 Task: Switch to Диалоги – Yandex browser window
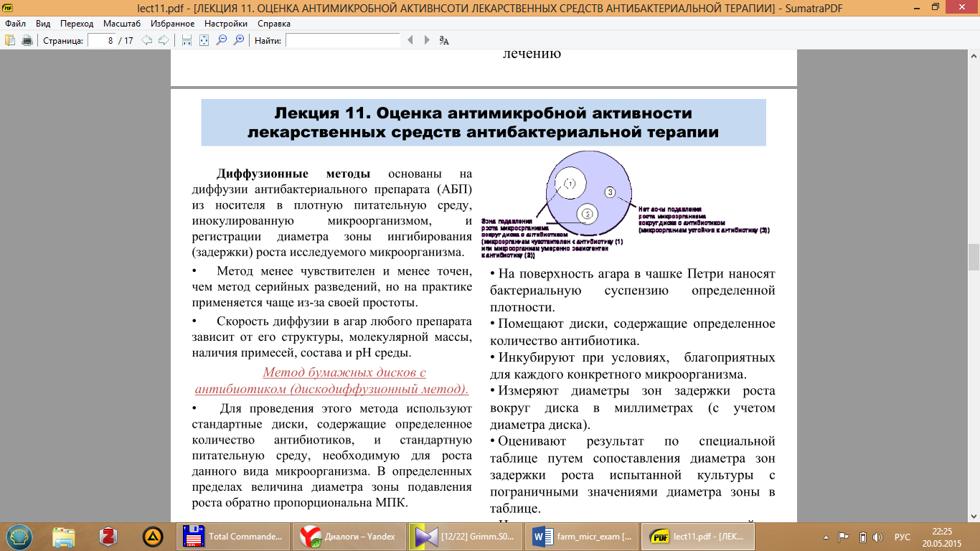coord(350,536)
